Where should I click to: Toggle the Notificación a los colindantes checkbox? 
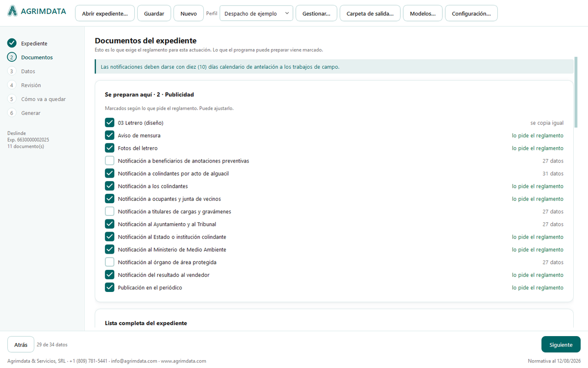tap(110, 186)
